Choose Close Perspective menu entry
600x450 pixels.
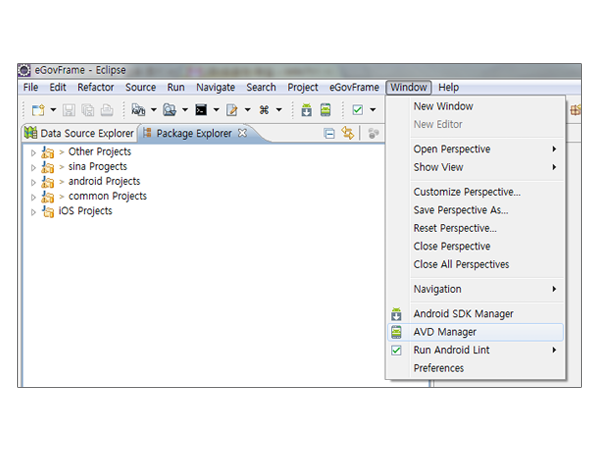tap(476, 246)
